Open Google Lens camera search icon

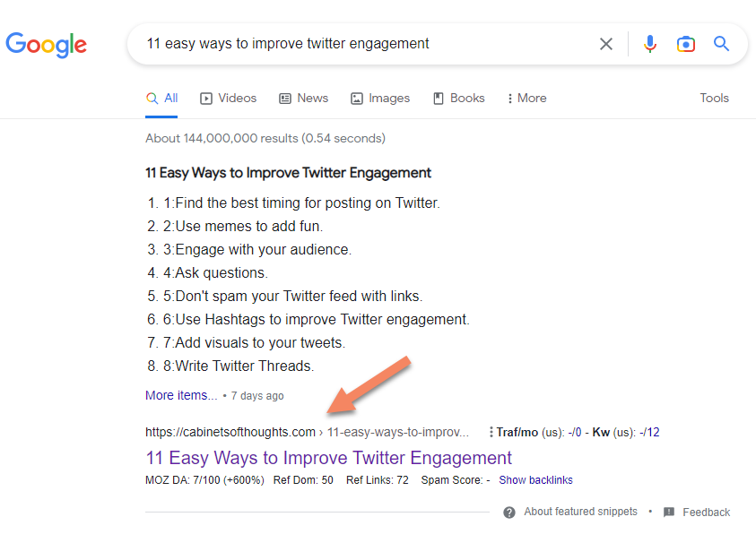coord(686,44)
